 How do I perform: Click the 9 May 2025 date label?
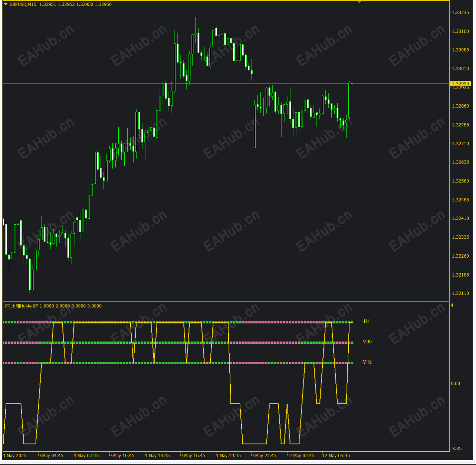(x=15, y=456)
